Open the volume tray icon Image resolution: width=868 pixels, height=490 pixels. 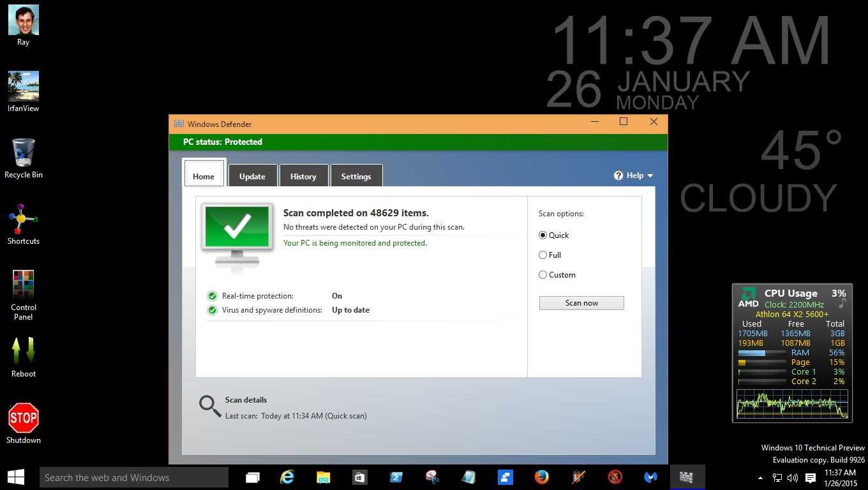793,478
